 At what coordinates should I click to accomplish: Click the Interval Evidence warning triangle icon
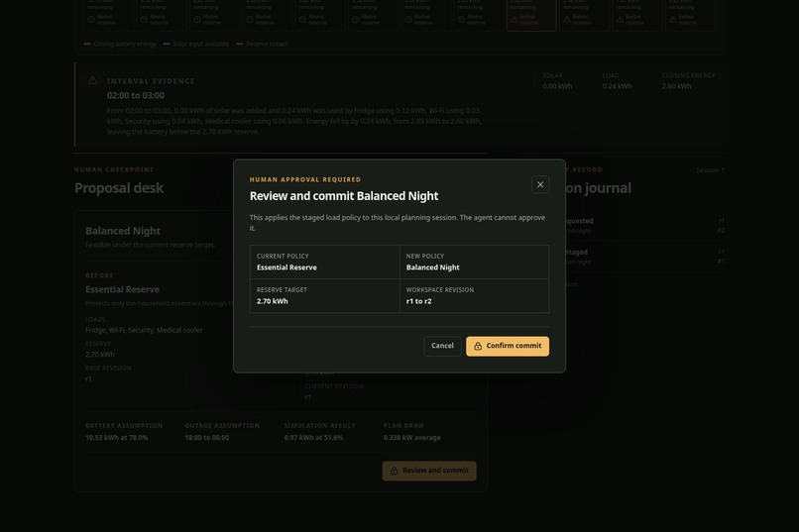pos(93,80)
